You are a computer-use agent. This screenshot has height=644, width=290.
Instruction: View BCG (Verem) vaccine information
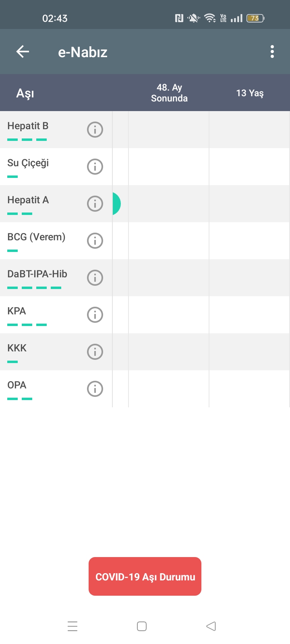95,241
